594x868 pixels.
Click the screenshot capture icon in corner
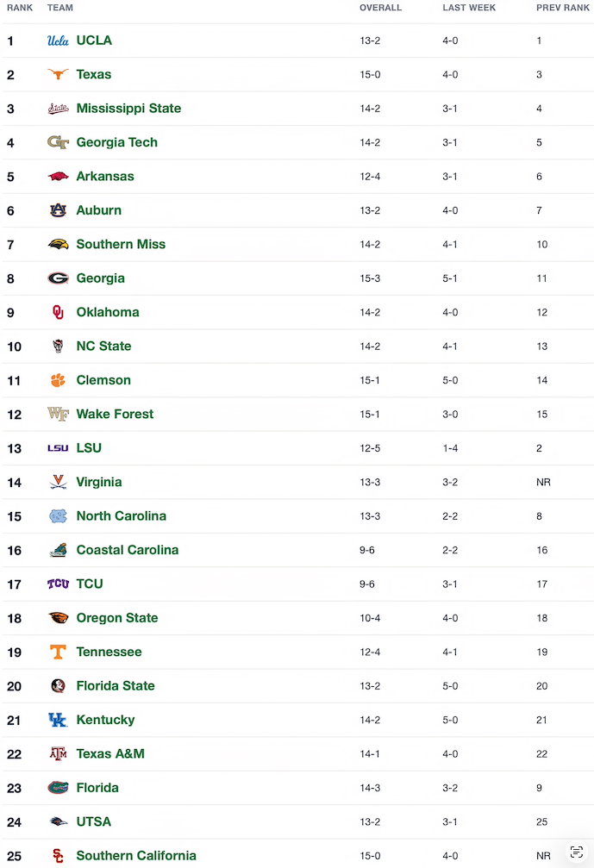coord(577,852)
